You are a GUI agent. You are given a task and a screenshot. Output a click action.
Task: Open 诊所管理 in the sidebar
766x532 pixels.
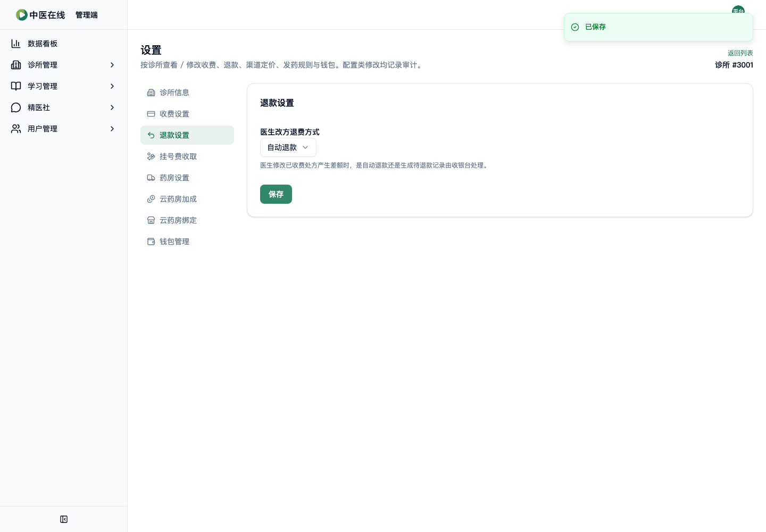(64, 65)
